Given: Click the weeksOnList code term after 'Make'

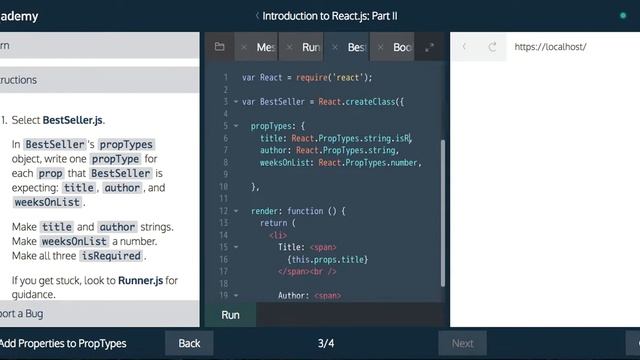Looking at the screenshot, I should point(74,241).
